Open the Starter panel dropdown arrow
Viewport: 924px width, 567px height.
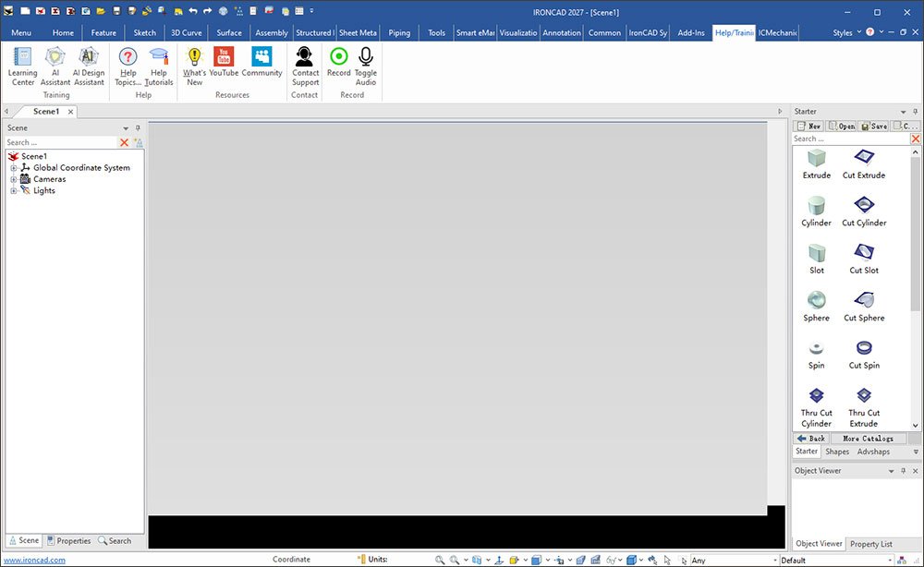903,112
